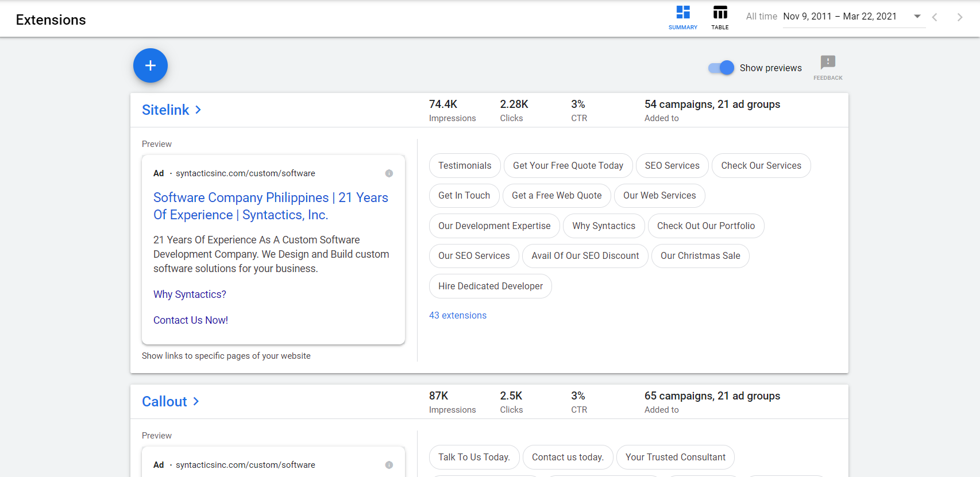The height and width of the screenshot is (477, 980).
Task: Select Talk To Us Today. callout chip
Action: pos(474,457)
